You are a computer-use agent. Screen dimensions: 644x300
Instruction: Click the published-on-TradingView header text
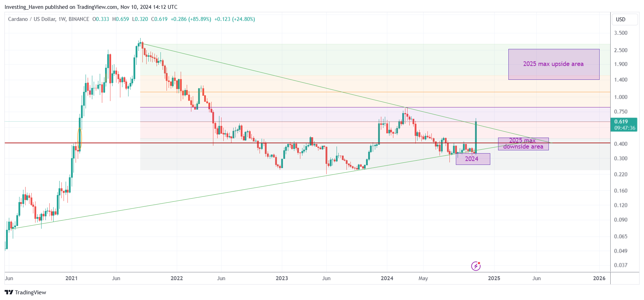(x=91, y=7)
